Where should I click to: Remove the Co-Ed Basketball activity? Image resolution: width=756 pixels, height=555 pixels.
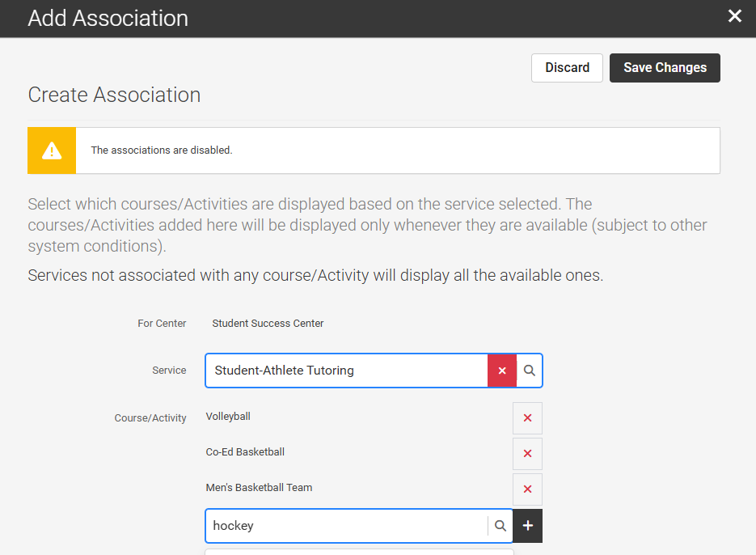click(527, 454)
